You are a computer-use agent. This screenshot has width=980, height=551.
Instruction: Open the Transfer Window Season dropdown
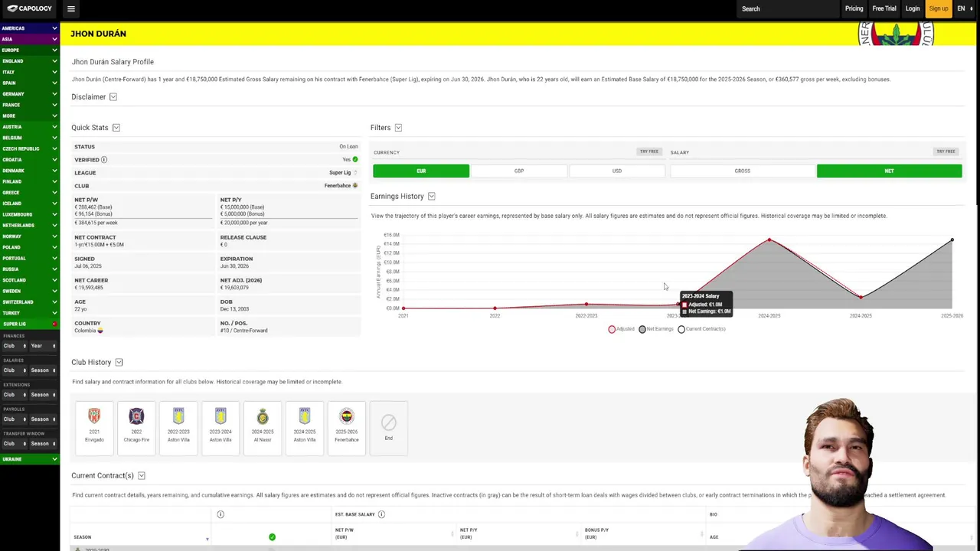point(43,444)
